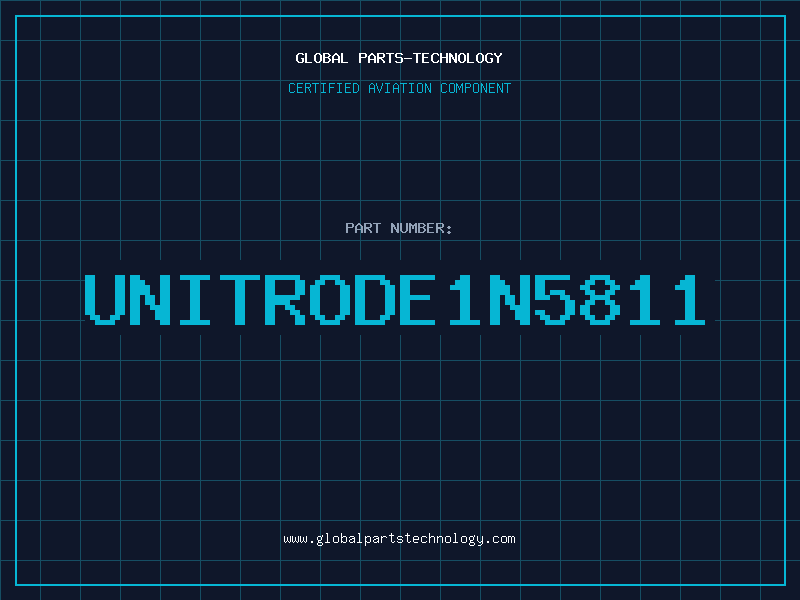Click the large digit 5 in the part number
The image size is (800, 600).
(x=555, y=299)
